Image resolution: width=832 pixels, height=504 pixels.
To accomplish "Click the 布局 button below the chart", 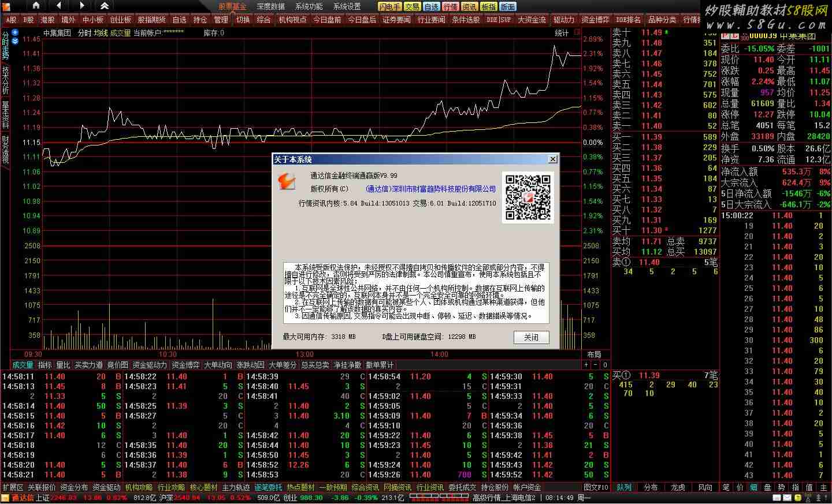I will pos(594,354).
